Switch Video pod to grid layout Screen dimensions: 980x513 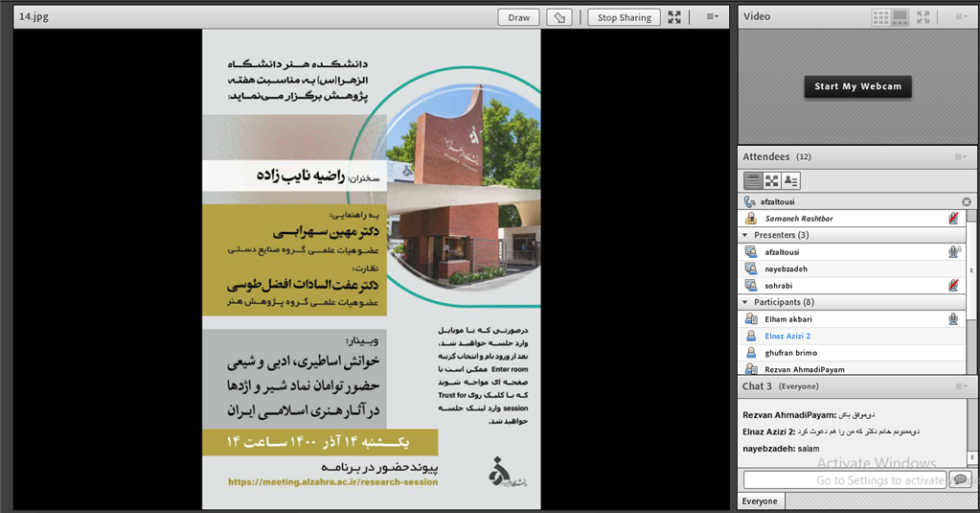pyautogui.click(x=880, y=17)
